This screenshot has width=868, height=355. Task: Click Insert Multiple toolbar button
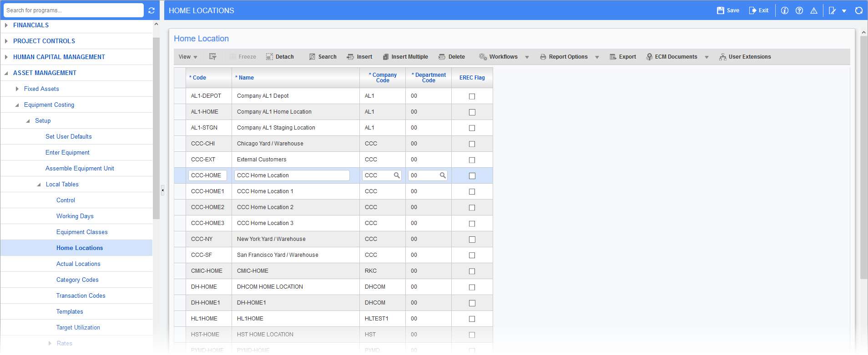(405, 57)
